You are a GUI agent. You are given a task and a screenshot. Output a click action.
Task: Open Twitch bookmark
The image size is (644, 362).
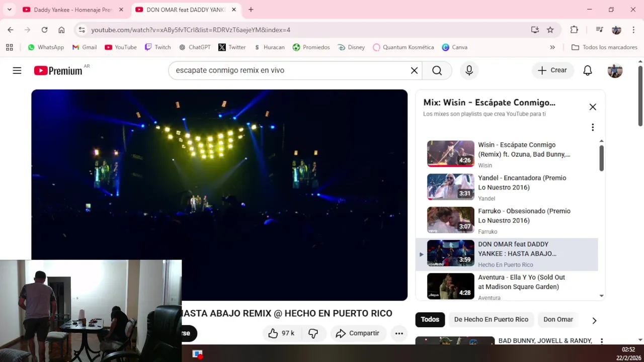pos(158,47)
